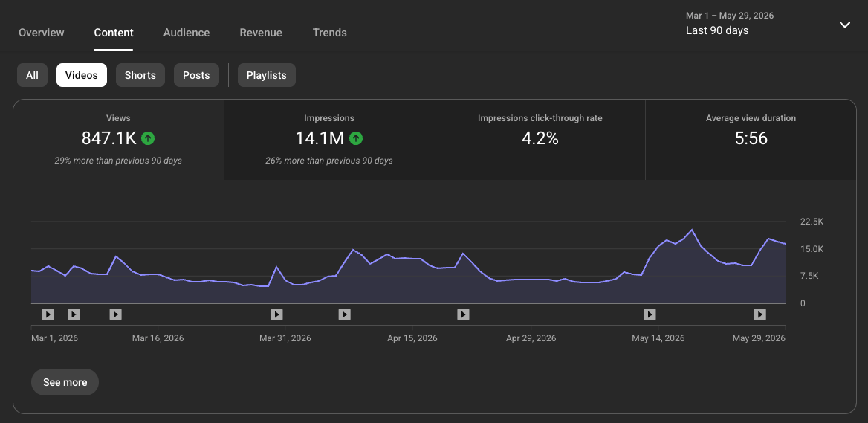The width and height of the screenshot is (868, 423).
Task: Click the video marker near Mar 31
Action: pyautogui.click(x=276, y=314)
